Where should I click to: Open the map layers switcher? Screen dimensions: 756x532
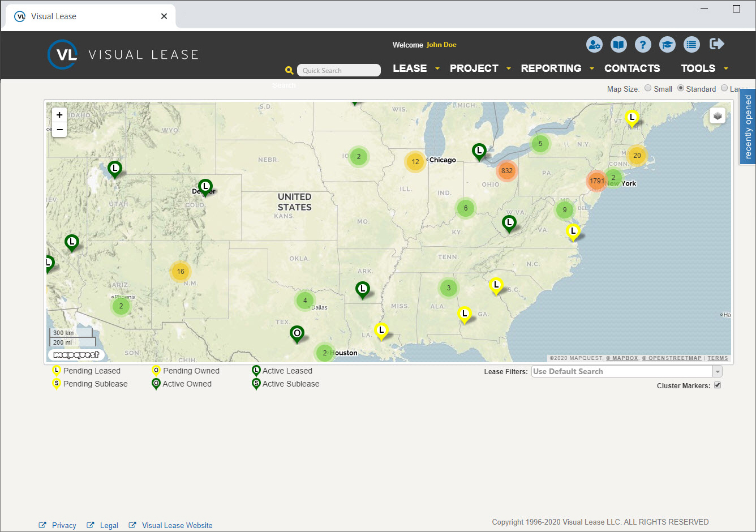click(x=718, y=116)
